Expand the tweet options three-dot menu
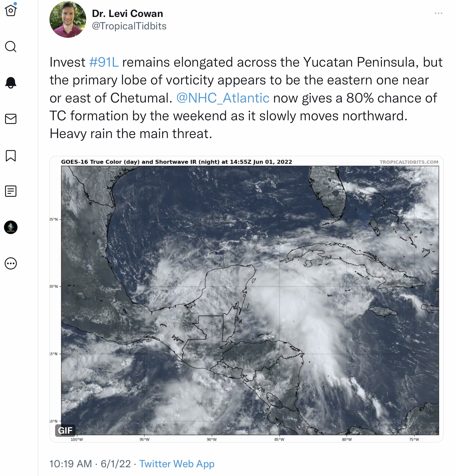Image resolution: width=455 pixels, height=476 pixels. coord(438,13)
